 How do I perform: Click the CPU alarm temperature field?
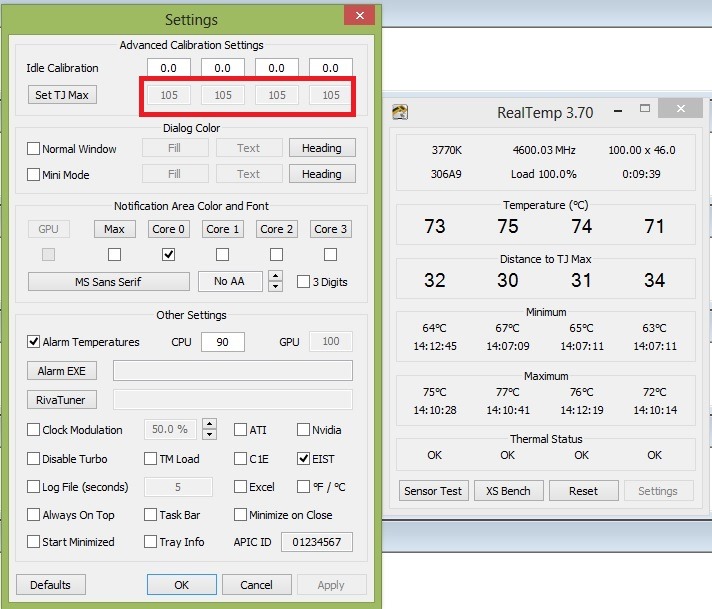tap(222, 342)
